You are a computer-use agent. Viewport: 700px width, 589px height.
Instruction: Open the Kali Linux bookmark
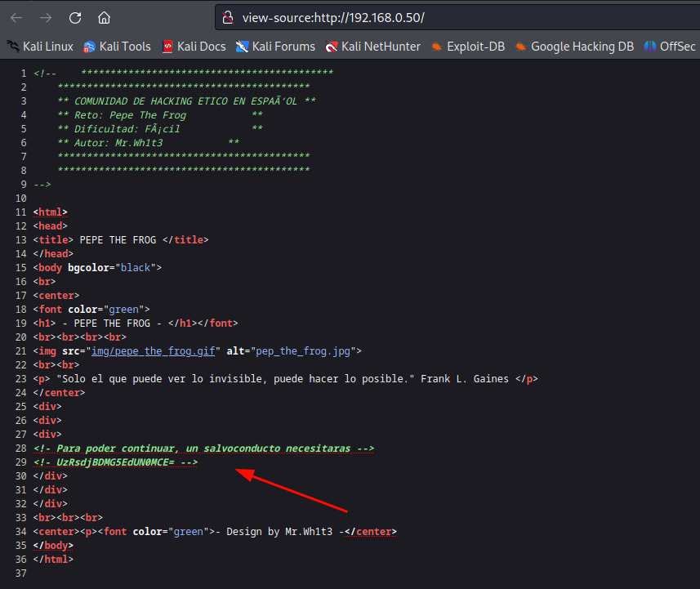39,47
